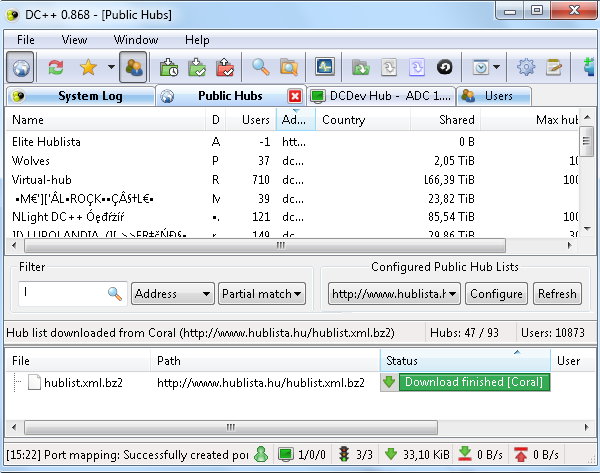Open ADL Search folder-magnifier icon
The image size is (600, 473).
pyautogui.click(x=289, y=68)
